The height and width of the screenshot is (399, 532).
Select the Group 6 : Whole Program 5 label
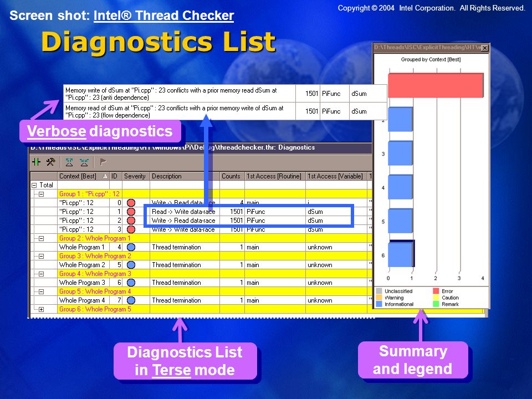point(95,309)
